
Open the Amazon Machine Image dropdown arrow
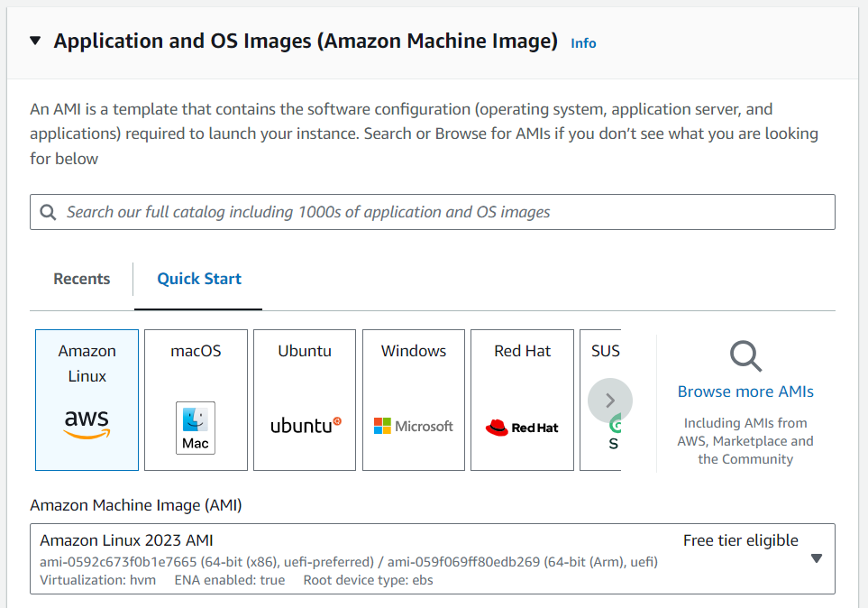(816, 558)
